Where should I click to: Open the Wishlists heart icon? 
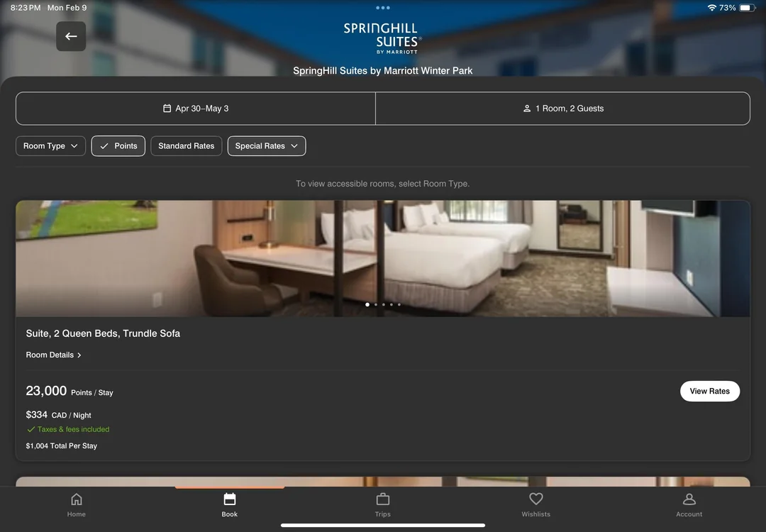pyautogui.click(x=536, y=499)
